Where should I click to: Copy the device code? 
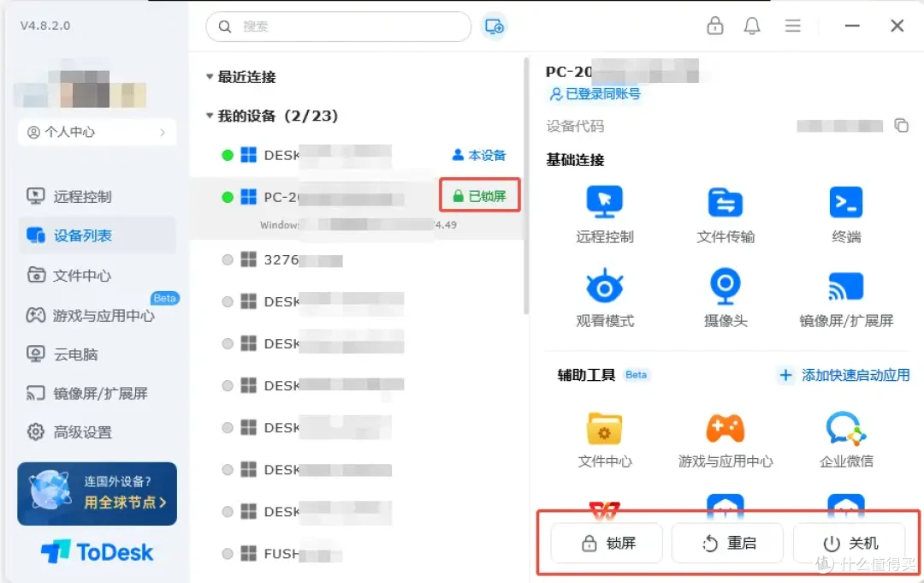pyautogui.click(x=901, y=126)
